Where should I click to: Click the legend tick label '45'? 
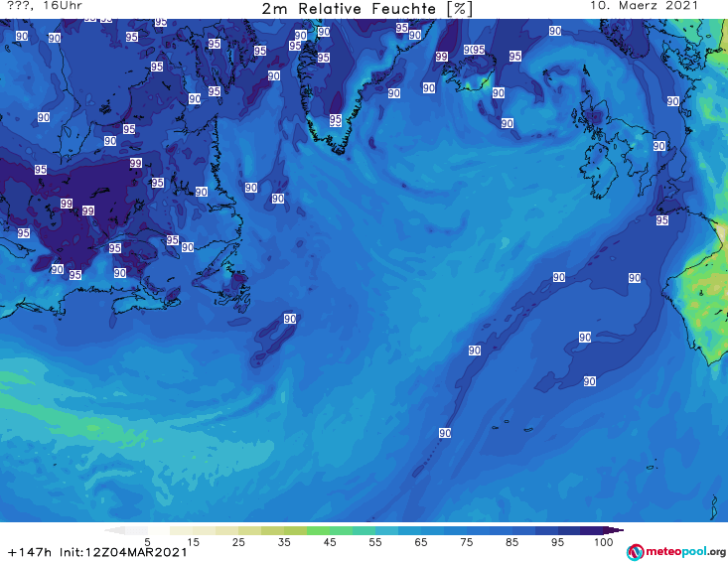330,542
